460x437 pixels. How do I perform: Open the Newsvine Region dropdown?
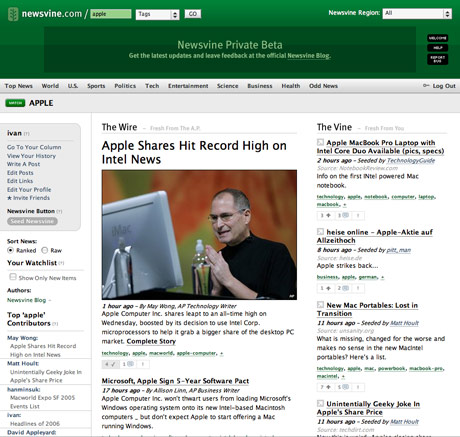[x=417, y=13]
